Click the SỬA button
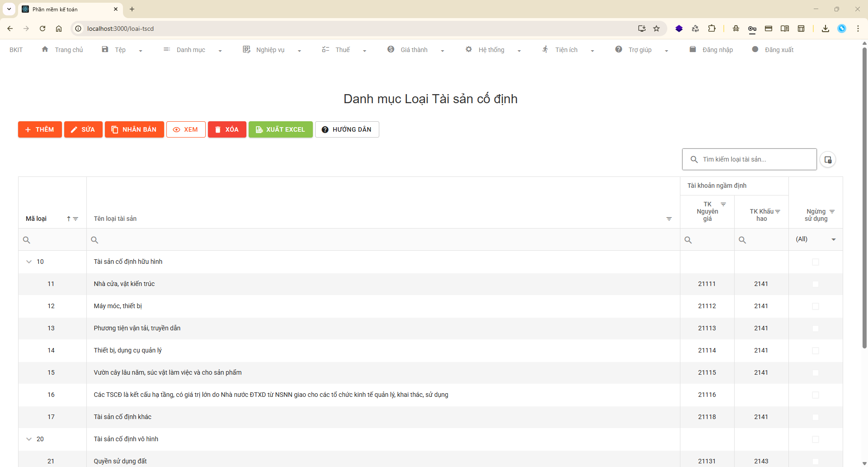The width and height of the screenshot is (868, 467). (x=83, y=129)
